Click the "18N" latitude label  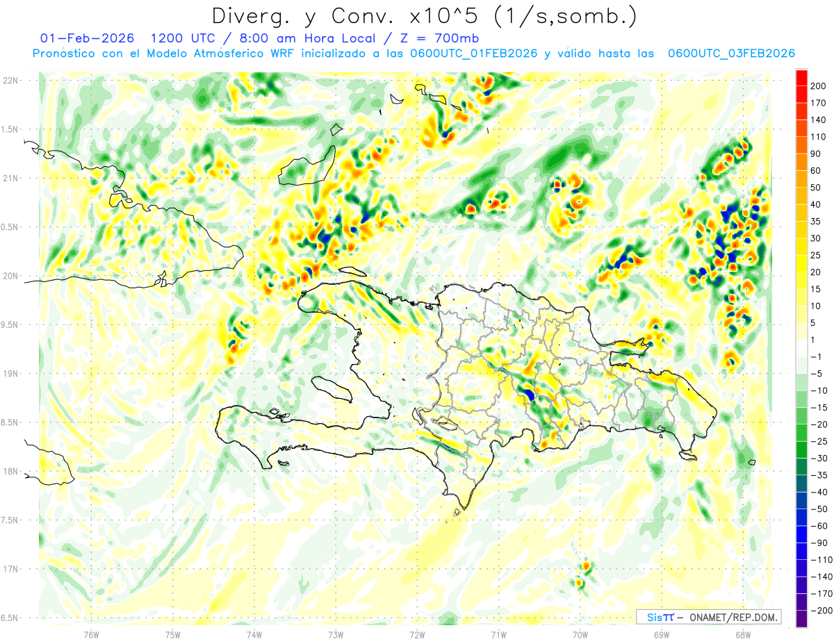(10, 472)
